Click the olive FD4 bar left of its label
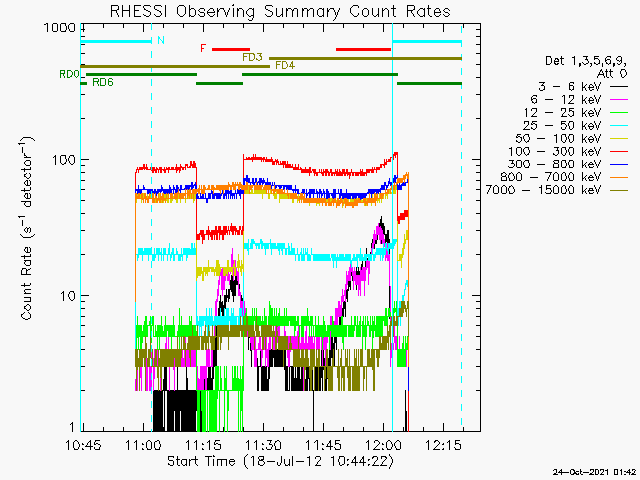 175,66
